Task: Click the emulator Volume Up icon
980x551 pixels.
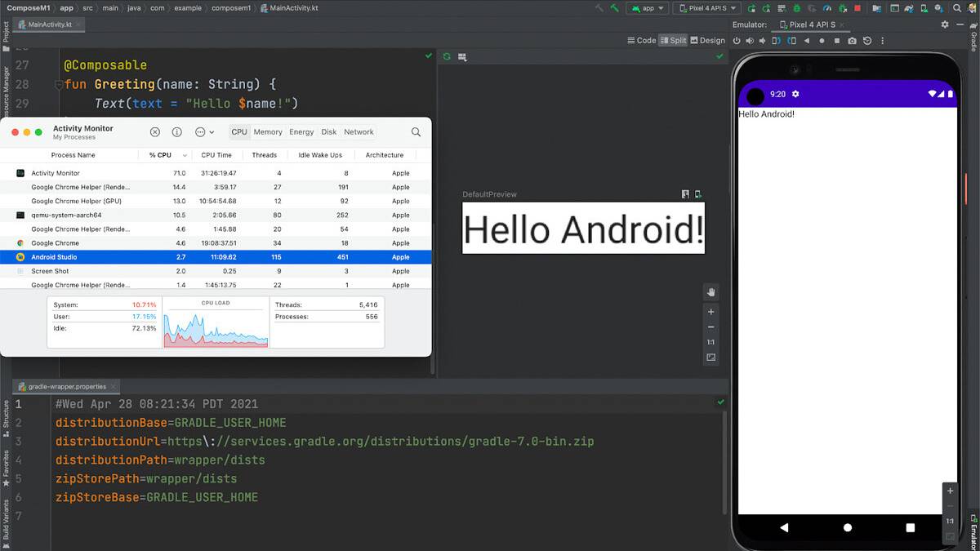Action: click(750, 40)
